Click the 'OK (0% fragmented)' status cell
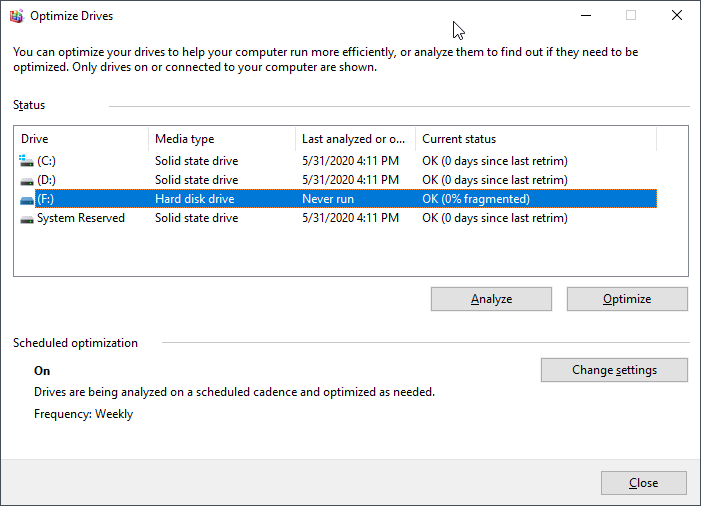This screenshot has width=701, height=506. 476,199
